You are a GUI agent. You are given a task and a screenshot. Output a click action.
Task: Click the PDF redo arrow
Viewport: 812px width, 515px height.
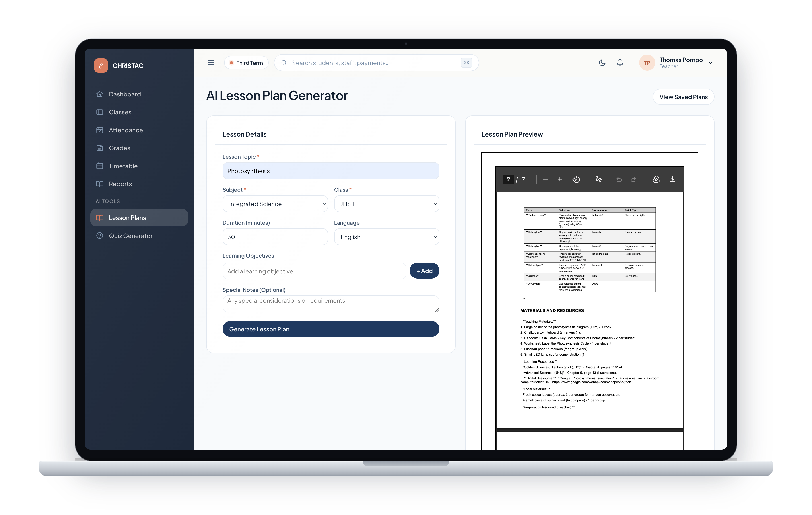[x=633, y=180]
